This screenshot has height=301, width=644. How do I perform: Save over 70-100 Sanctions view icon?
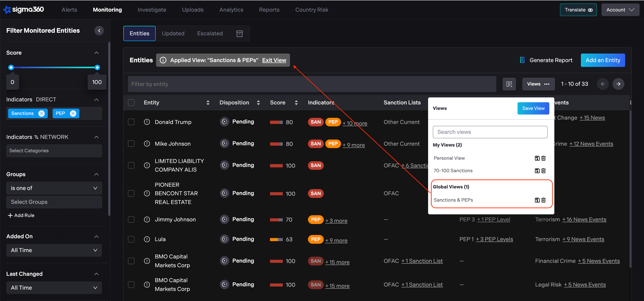pyautogui.click(x=537, y=171)
